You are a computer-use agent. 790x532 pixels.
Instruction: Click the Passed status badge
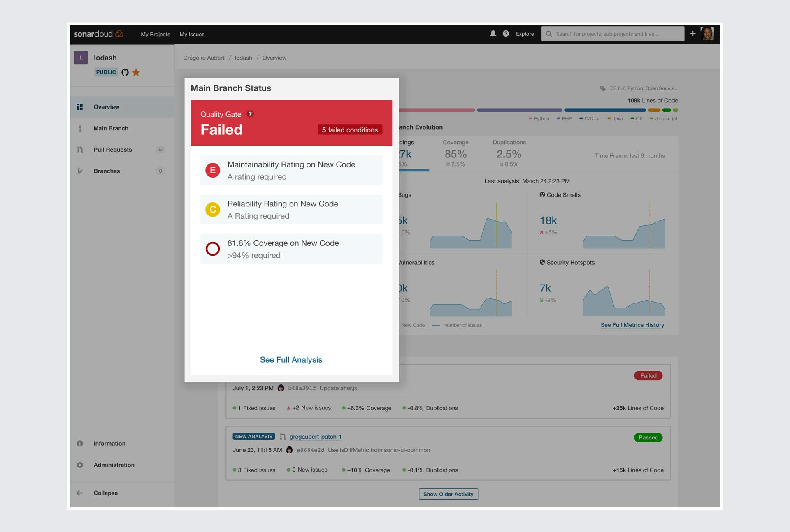[648, 437]
